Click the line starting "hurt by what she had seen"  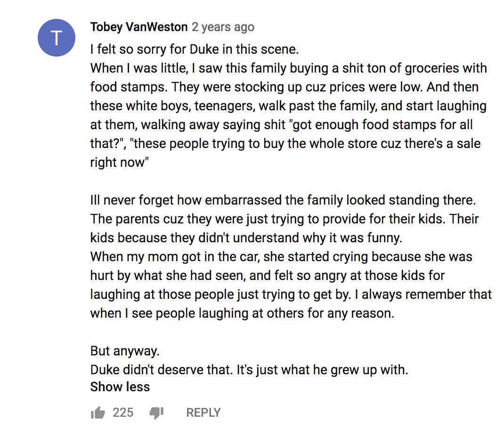268,276
